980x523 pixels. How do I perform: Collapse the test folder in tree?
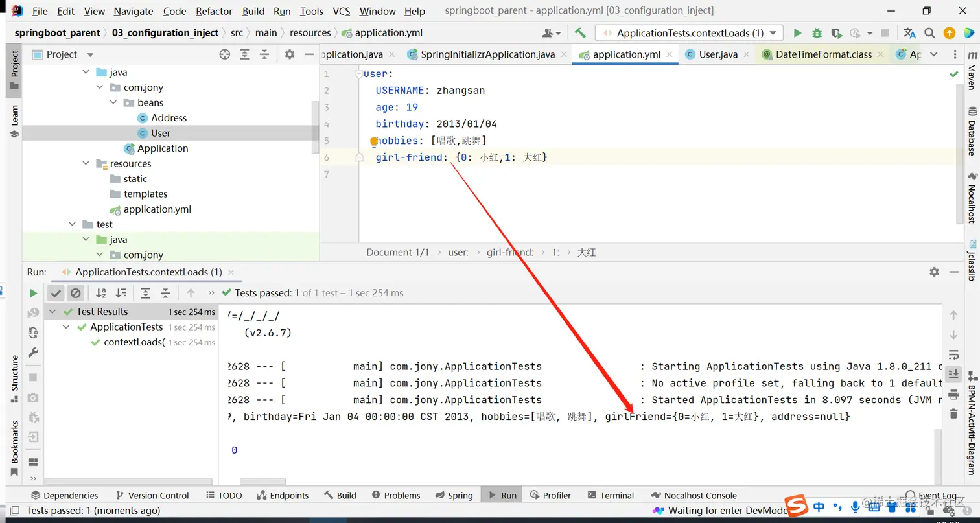[73, 224]
